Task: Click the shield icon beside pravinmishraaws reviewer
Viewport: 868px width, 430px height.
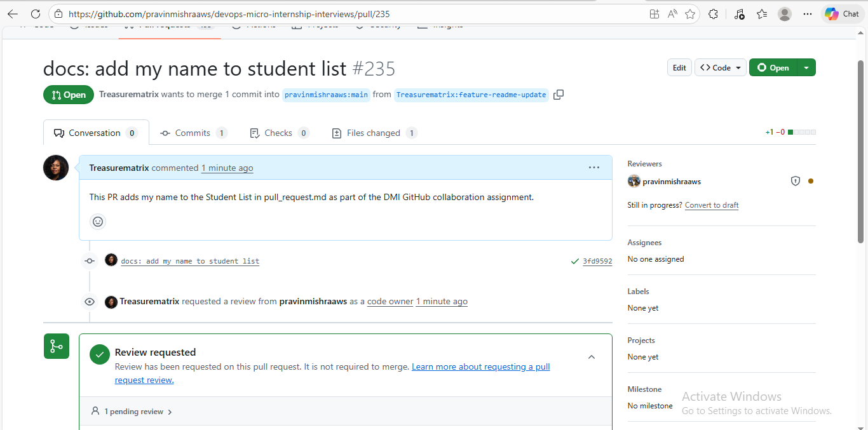Action: click(x=795, y=181)
